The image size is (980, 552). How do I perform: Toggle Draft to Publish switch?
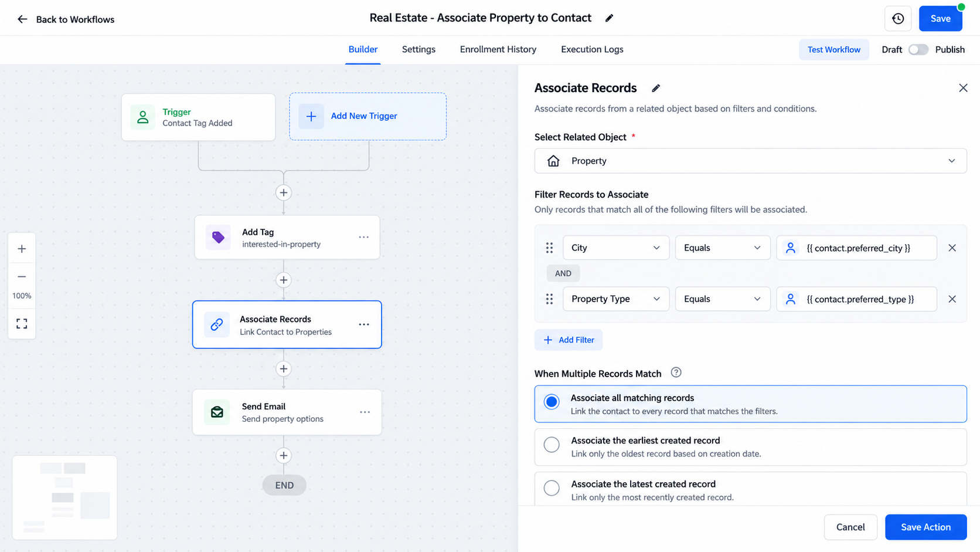point(918,50)
